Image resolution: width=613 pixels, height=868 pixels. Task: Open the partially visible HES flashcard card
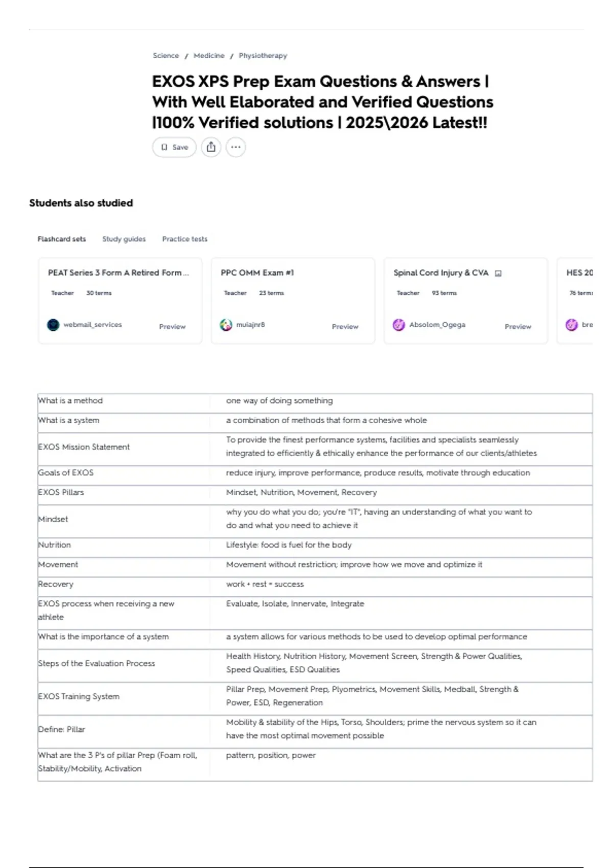tap(575, 301)
